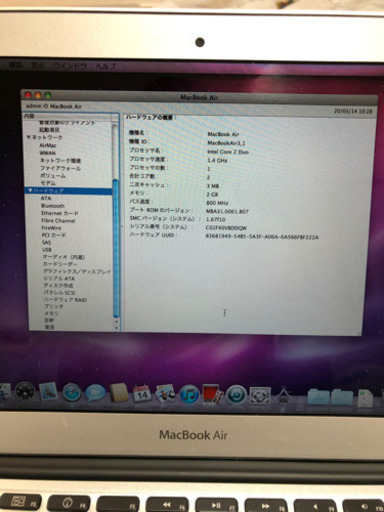Screen dimensions: 384x512
Task: Select カードリーダー in the sidebar
Action: [x=60, y=264]
